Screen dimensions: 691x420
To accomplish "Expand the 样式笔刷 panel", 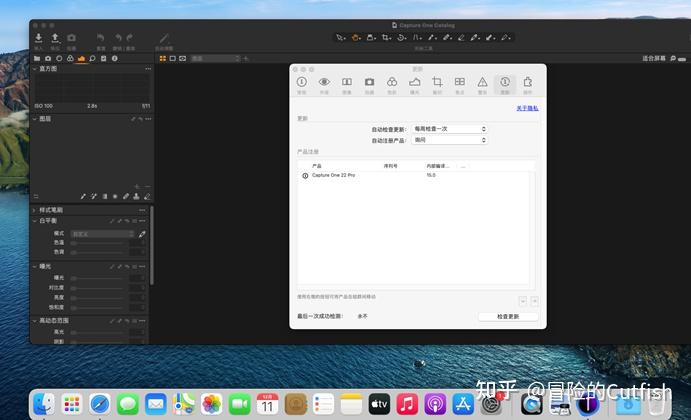I will (x=35, y=210).
